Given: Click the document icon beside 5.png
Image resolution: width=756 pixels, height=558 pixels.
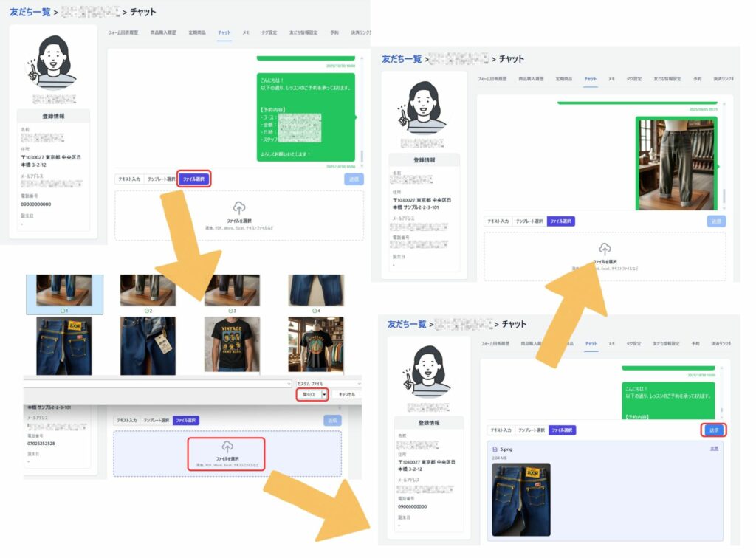Looking at the screenshot, I should [492, 448].
